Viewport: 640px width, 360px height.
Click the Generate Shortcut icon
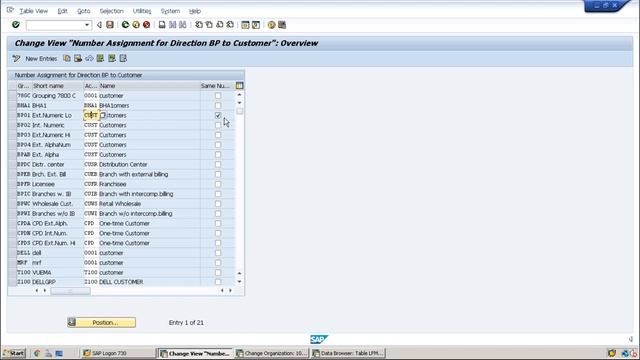[256, 25]
